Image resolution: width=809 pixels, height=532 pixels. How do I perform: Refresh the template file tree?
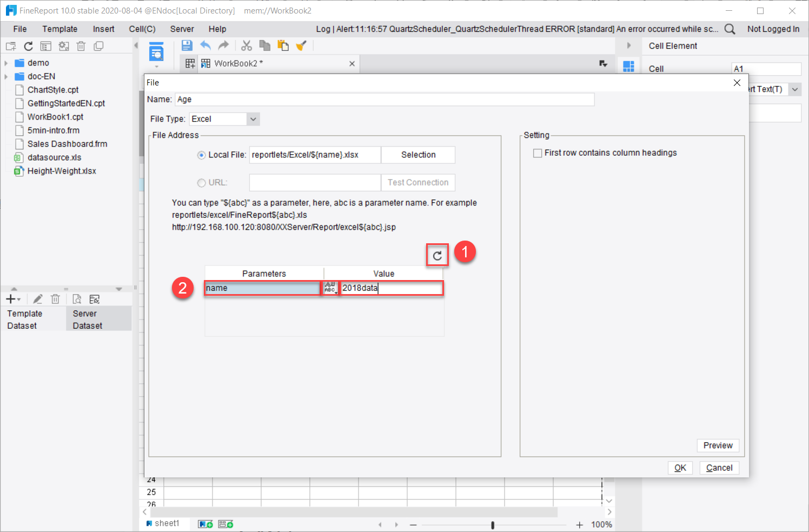pos(29,46)
